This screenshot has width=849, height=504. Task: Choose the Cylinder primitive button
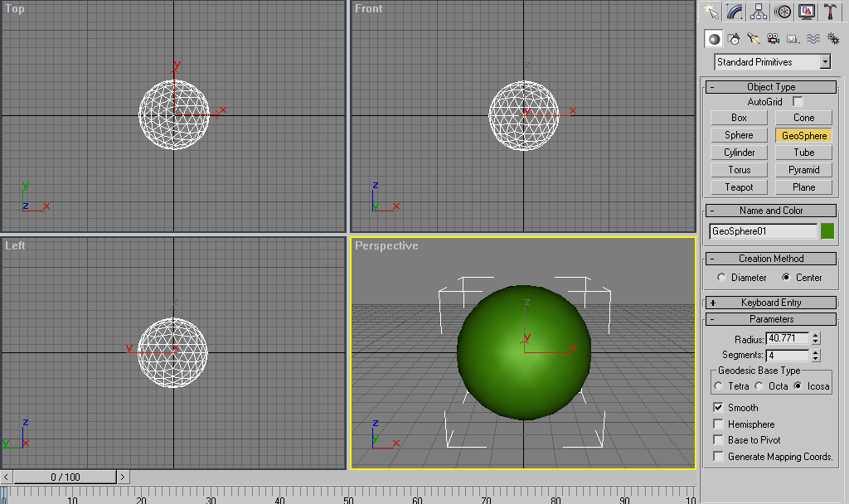tap(739, 153)
